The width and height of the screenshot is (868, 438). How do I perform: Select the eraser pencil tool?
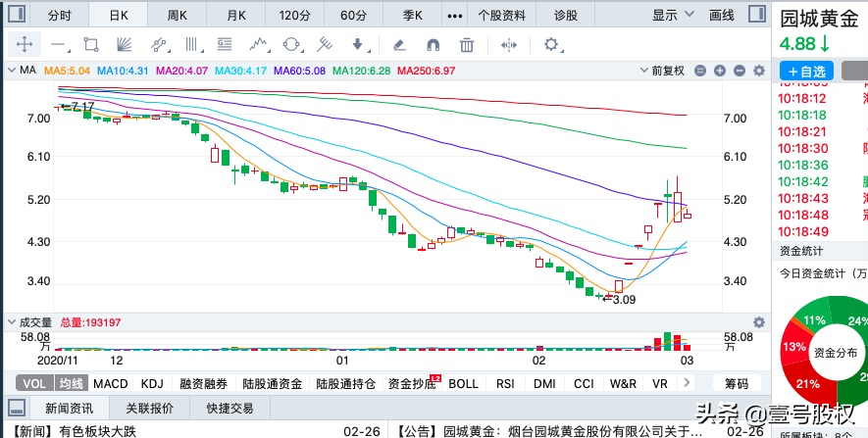pyautogui.click(x=398, y=44)
